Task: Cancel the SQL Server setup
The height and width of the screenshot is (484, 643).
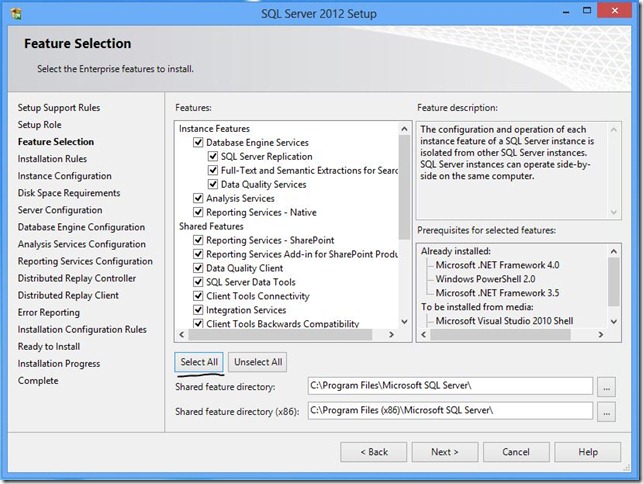Action: click(516, 452)
